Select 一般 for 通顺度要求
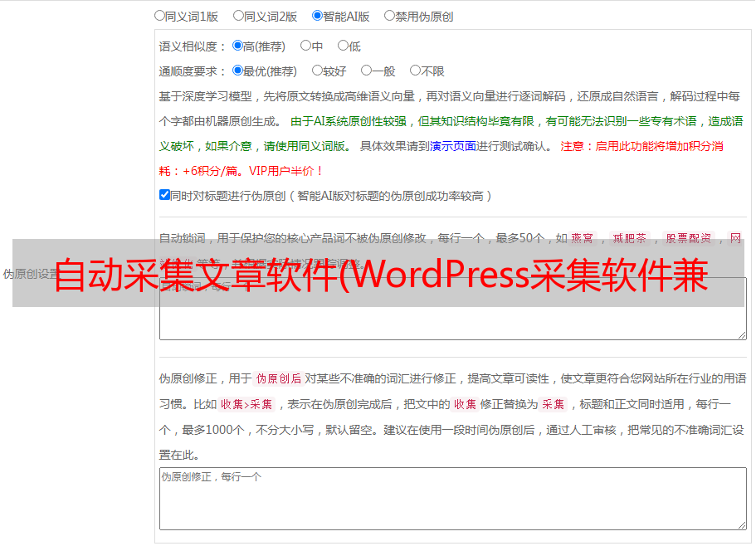Viewport: 756px width, 546px height. click(x=366, y=71)
